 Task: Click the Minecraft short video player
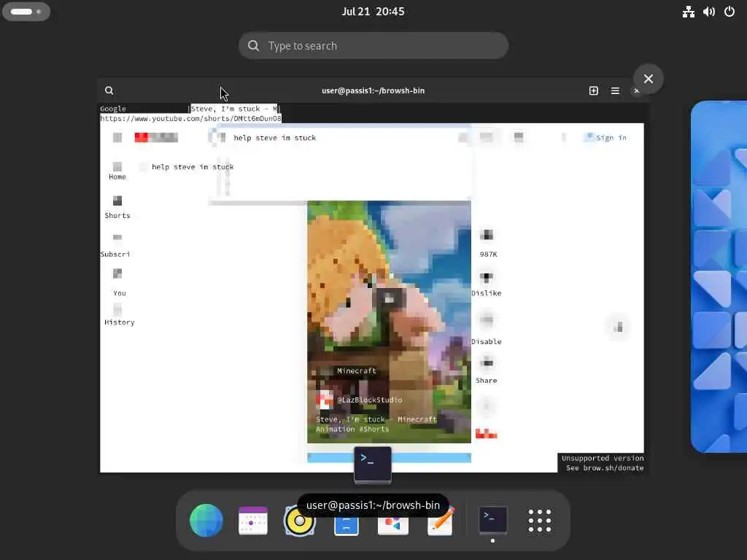coord(389,322)
